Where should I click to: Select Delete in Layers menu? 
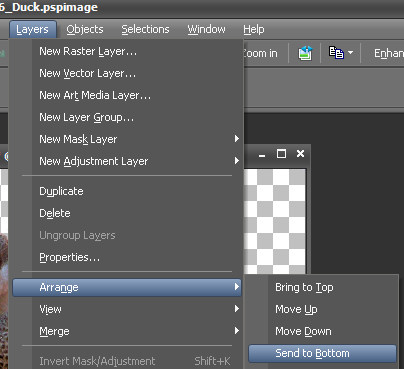pos(127,213)
